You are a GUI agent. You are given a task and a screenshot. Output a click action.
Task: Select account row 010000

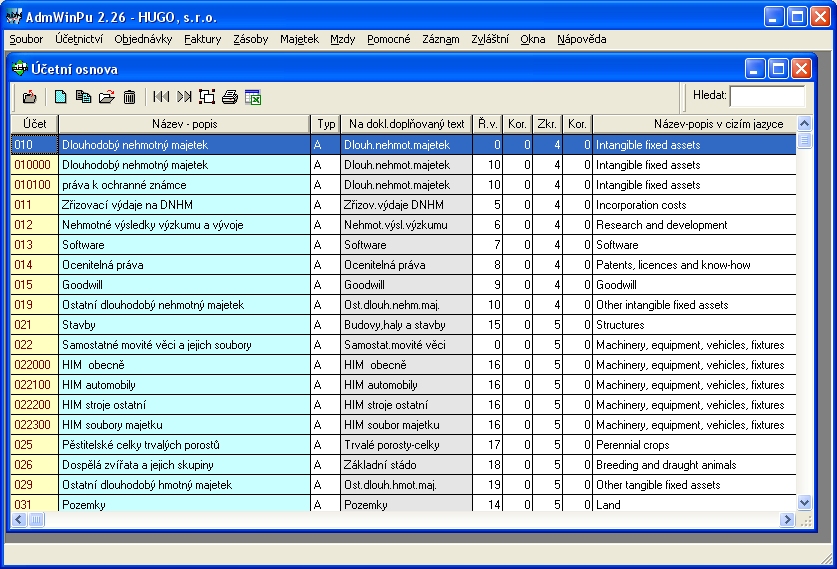point(403,164)
